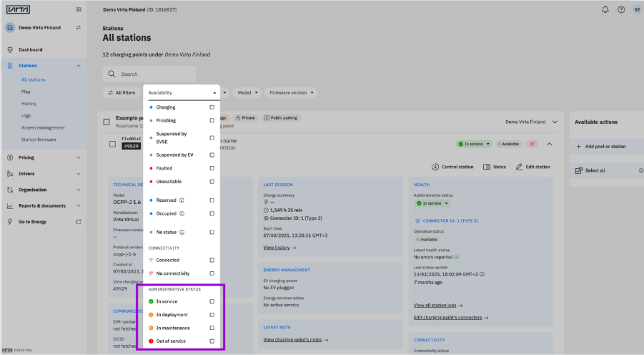Expand the Drivers sidebar section
This screenshot has height=355, width=644.
coord(78,174)
